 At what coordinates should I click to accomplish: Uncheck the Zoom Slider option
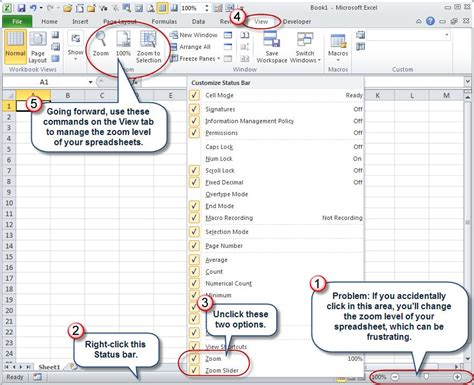click(276, 370)
